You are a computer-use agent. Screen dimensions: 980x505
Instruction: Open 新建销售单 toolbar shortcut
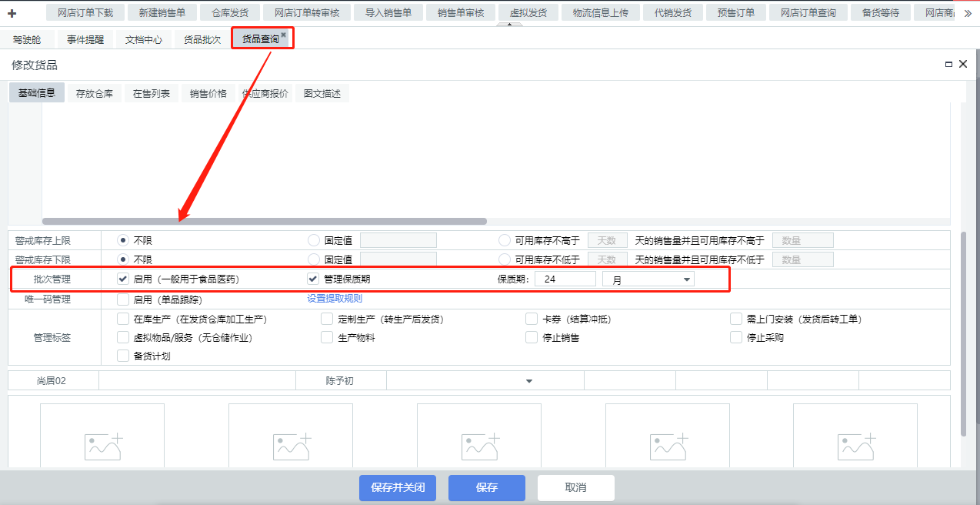click(162, 13)
